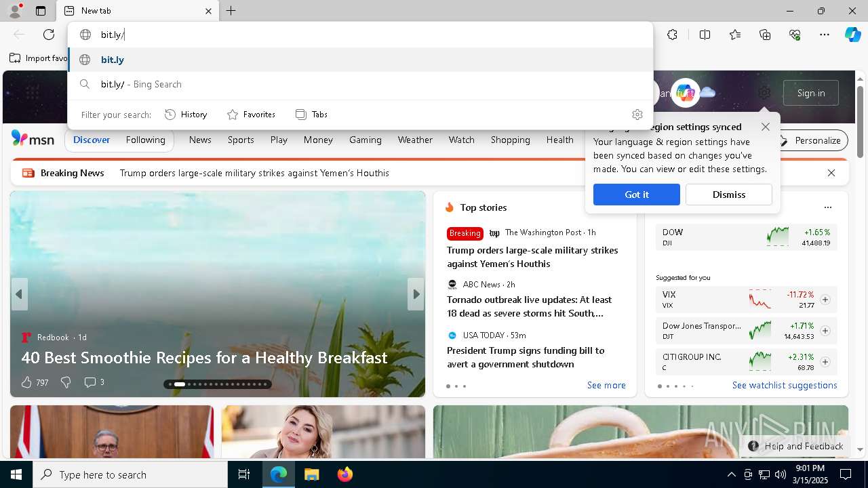Open the News menu item
This screenshot has width=868, height=488.
200,140
